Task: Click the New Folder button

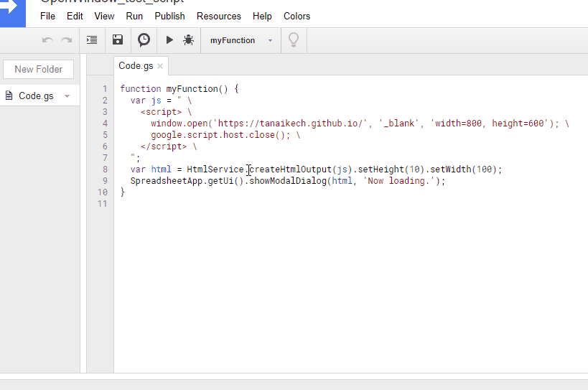Action: pyautogui.click(x=38, y=69)
